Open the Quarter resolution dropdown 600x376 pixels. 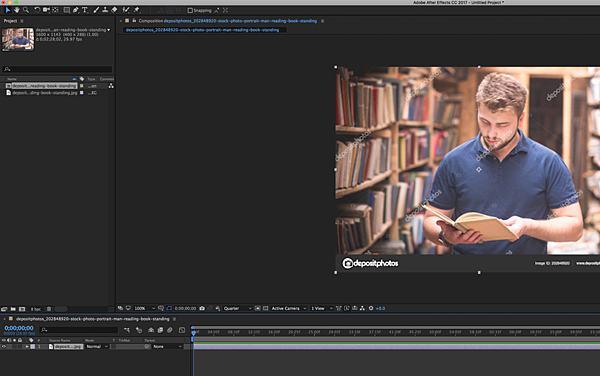[237, 308]
